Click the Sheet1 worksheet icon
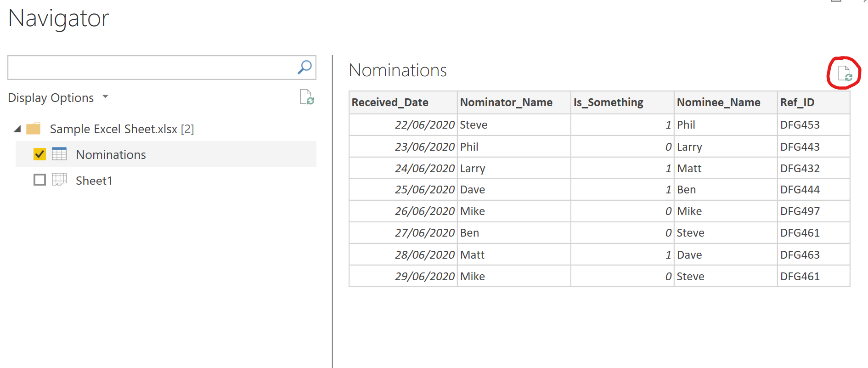The width and height of the screenshot is (868, 368). [59, 180]
